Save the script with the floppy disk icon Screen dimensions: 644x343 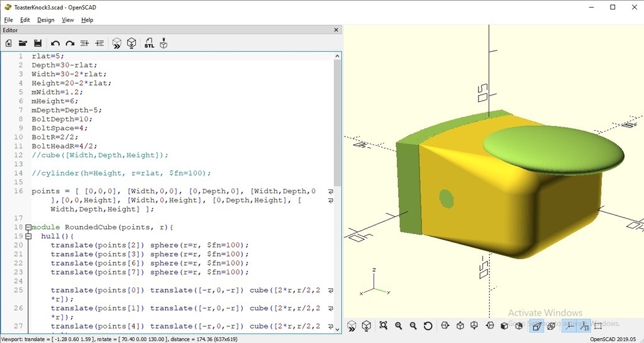(38, 43)
